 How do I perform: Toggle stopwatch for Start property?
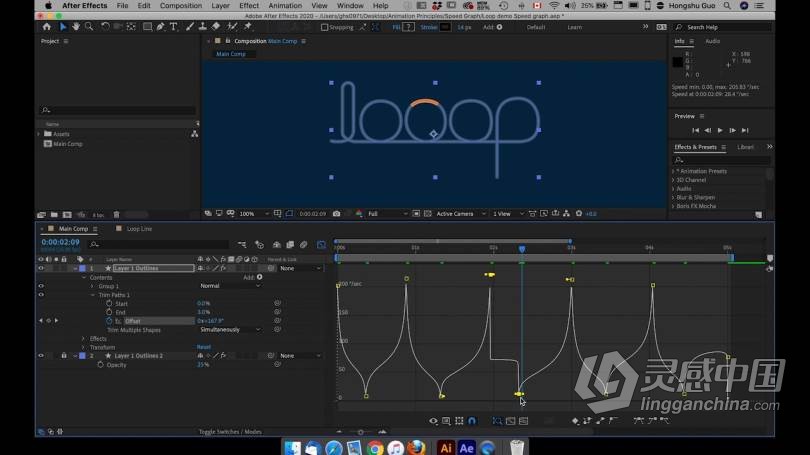(x=109, y=304)
